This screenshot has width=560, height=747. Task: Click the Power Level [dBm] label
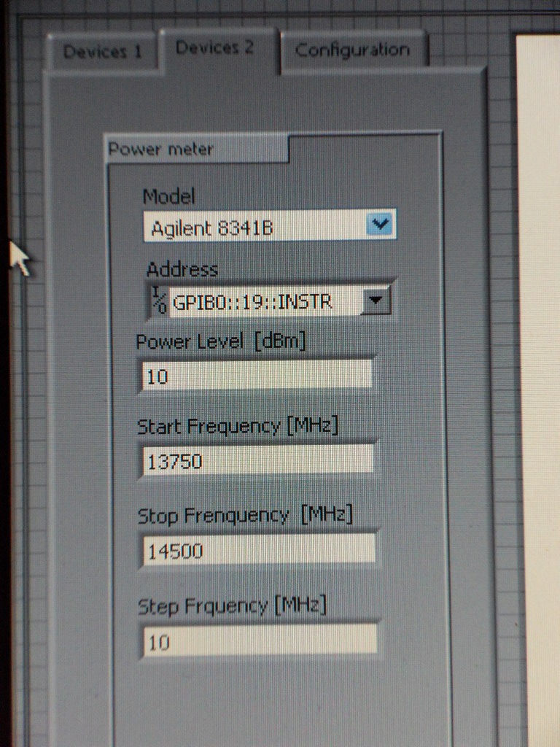tap(221, 342)
